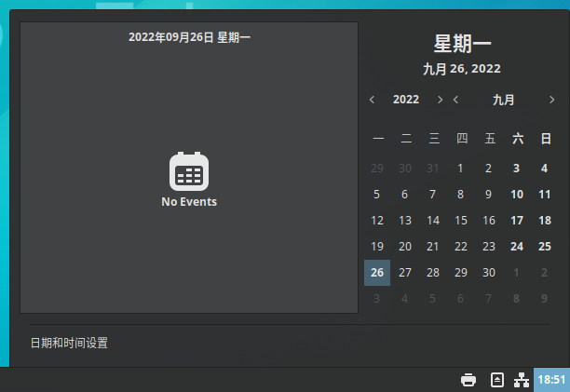
Task: Advance to next month after 九月
Action: [x=551, y=100]
